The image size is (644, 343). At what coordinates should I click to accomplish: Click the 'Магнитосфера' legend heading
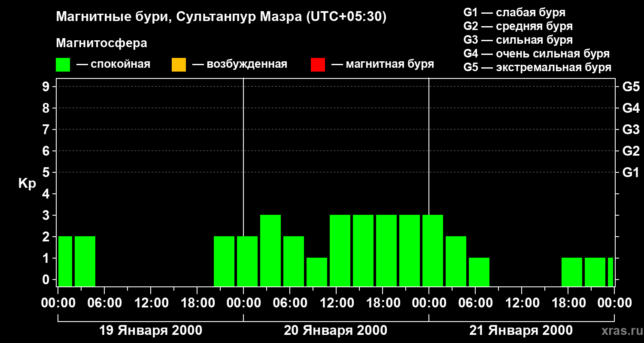click(x=101, y=43)
